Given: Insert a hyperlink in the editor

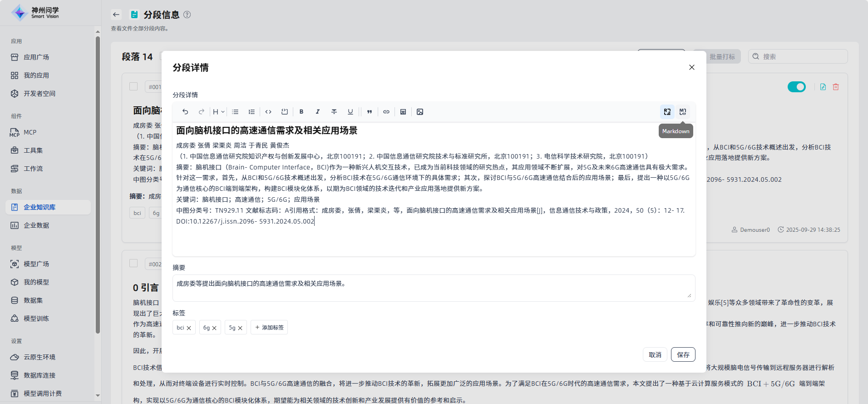Looking at the screenshot, I should pyautogui.click(x=386, y=112).
